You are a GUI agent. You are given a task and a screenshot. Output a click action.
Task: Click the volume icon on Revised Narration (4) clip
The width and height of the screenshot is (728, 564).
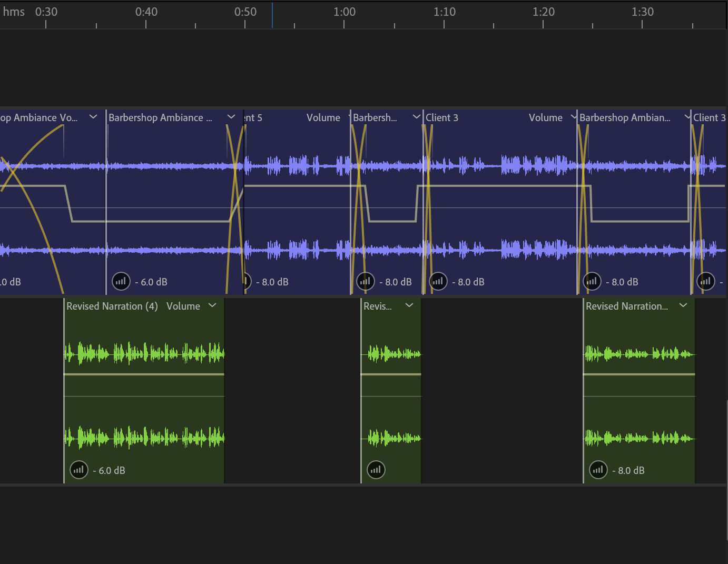coord(79,470)
